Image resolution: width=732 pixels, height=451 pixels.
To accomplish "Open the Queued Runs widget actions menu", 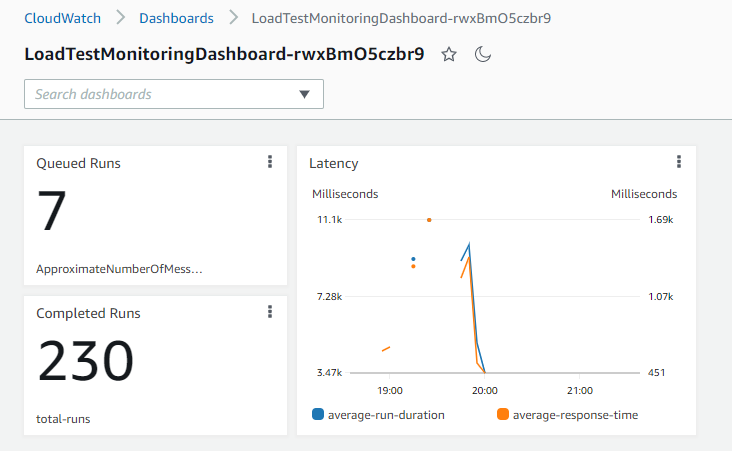I will click(x=270, y=162).
